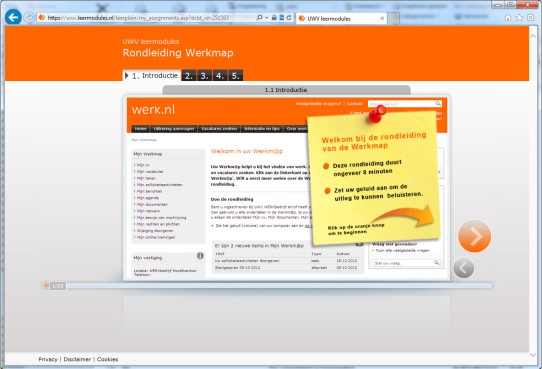Click the browser Forward arrow button
Screen dimensions: 542x369
[29, 17]
